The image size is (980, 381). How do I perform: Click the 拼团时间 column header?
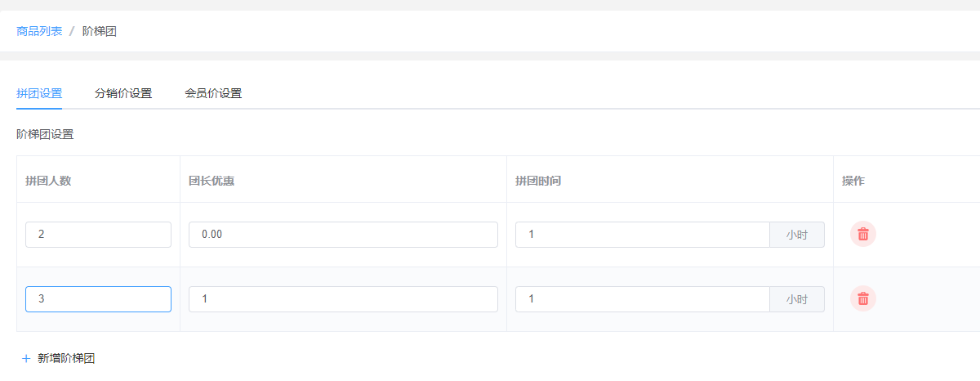(538, 181)
